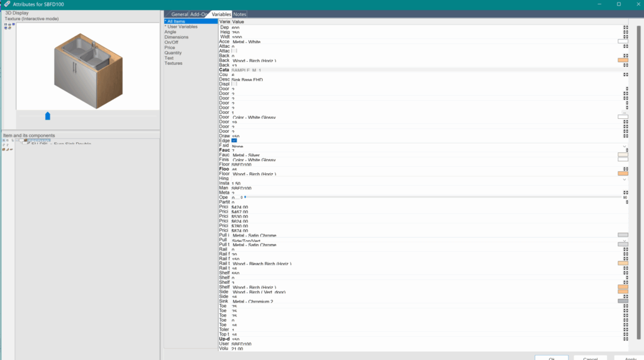Open the Side/Top/Vert pull dropdown
Screen dimensions: 644x360
(624, 240)
